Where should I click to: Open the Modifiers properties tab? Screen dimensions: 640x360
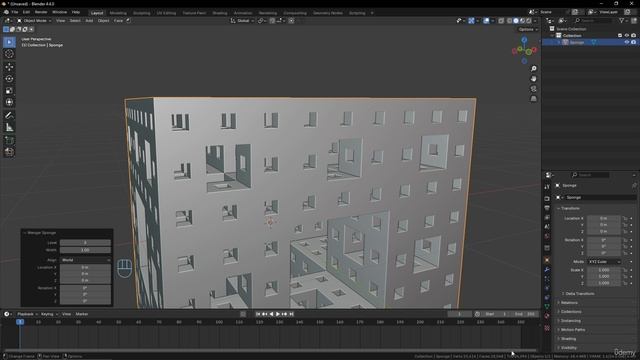click(547, 270)
